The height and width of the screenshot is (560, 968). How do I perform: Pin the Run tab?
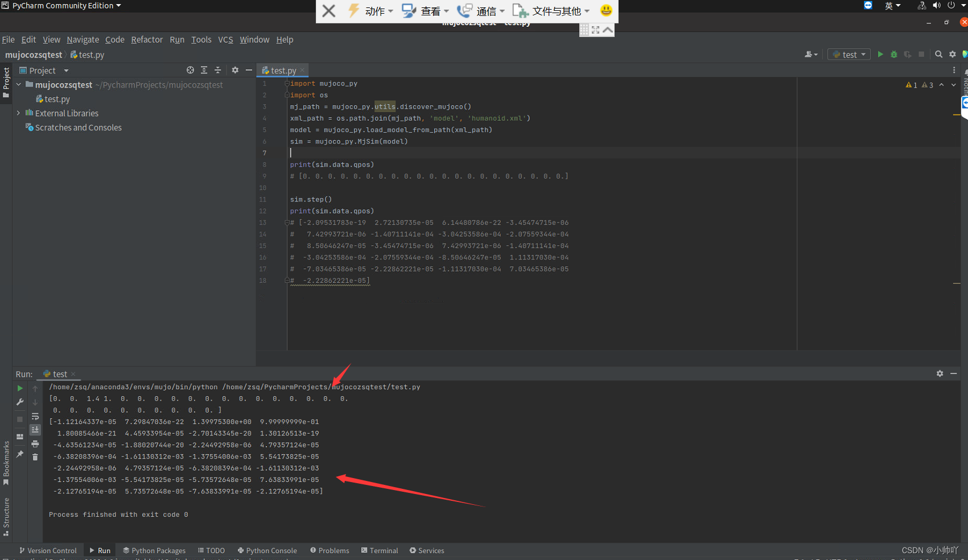point(20,454)
